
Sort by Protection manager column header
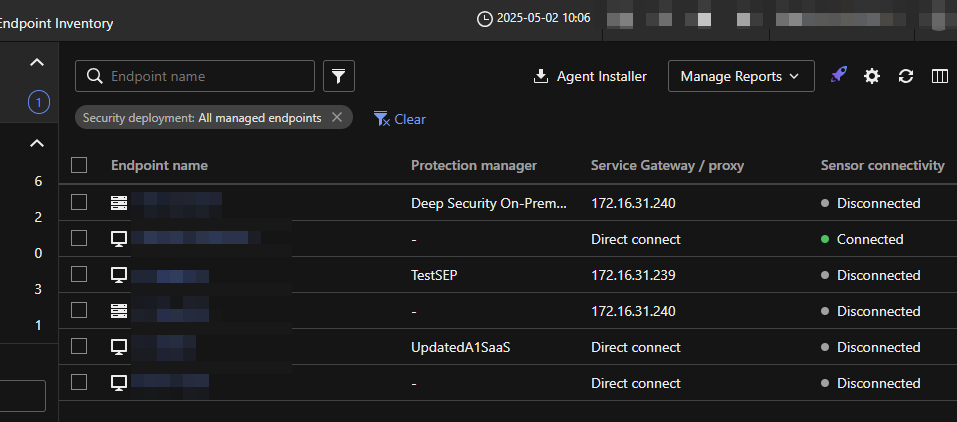coord(474,165)
